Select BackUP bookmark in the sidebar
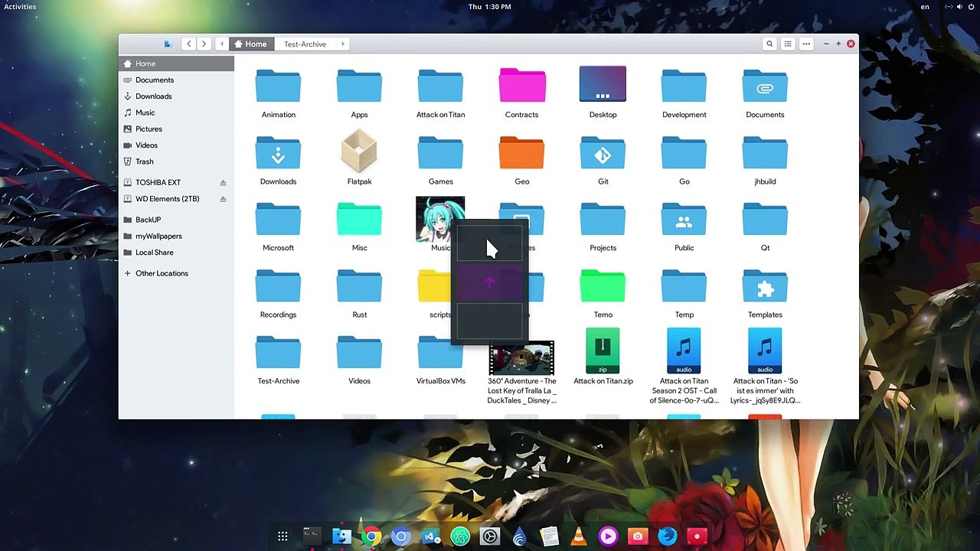 click(x=176, y=220)
